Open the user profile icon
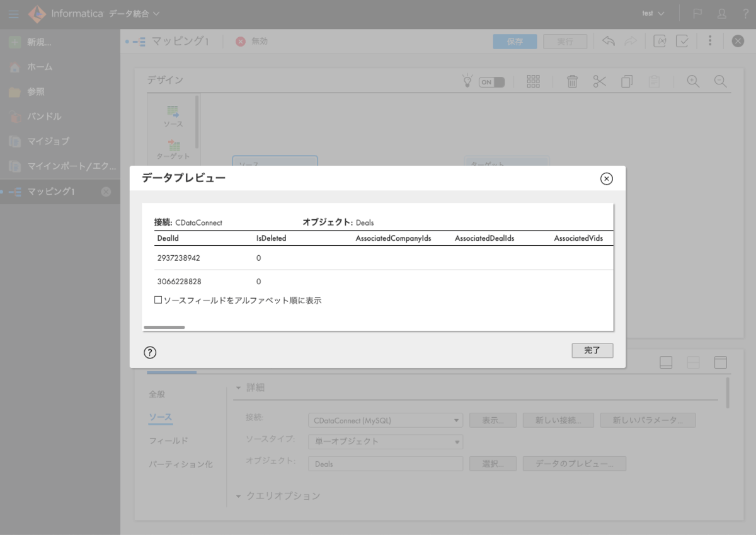 pos(722,14)
